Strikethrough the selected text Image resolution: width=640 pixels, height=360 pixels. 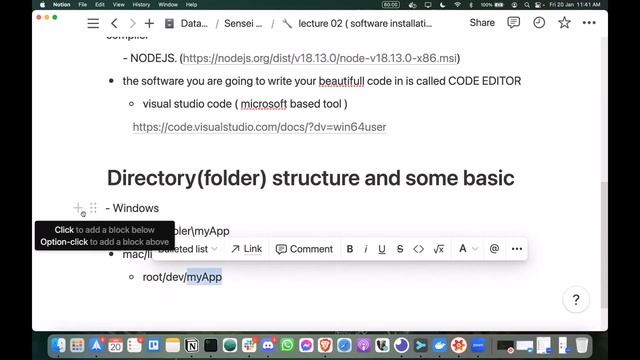(400, 249)
